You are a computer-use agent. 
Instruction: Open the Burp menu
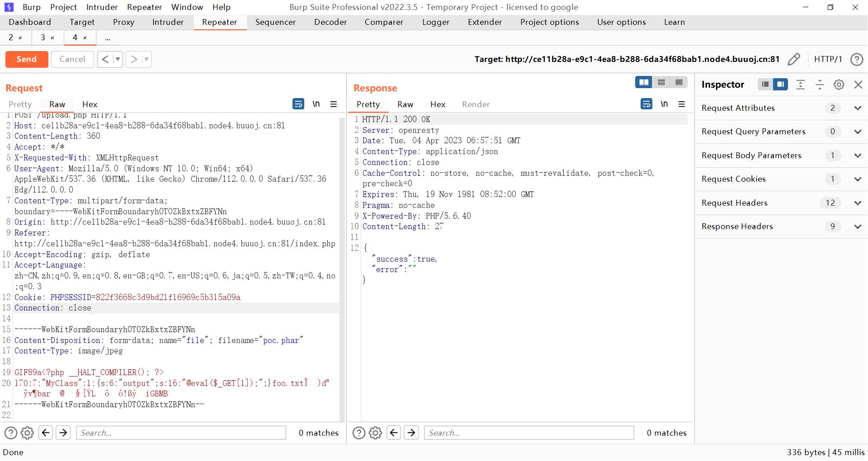[x=32, y=7]
